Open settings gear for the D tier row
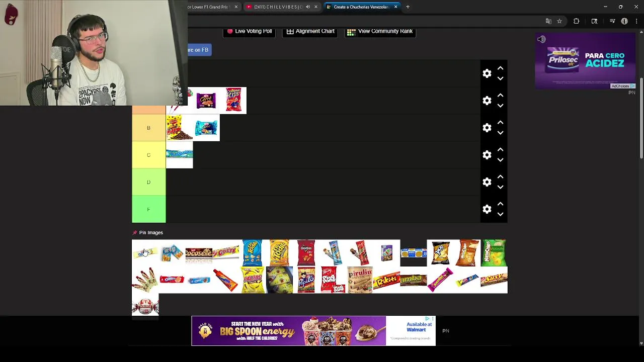The height and width of the screenshot is (362, 644). pyautogui.click(x=487, y=182)
